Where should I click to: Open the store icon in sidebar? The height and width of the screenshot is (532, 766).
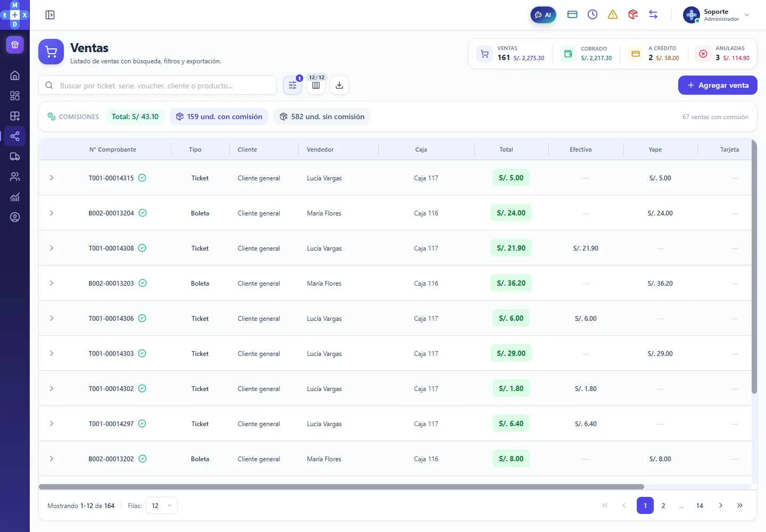coord(15,45)
